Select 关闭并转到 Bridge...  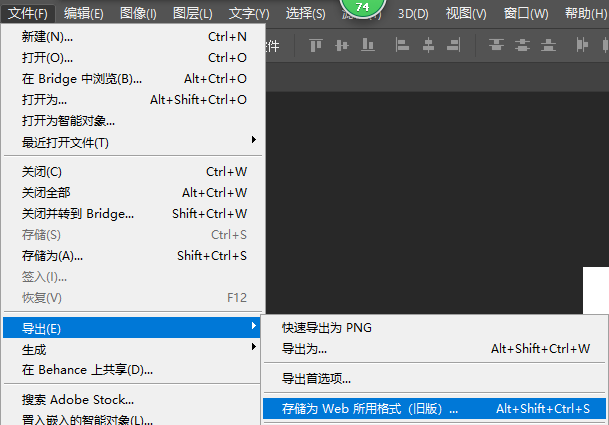pos(134,214)
